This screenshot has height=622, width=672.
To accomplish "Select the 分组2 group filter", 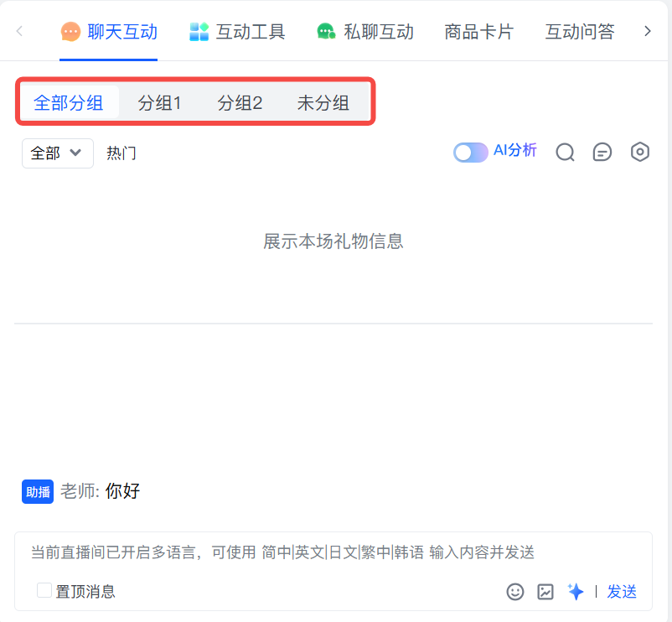I will [240, 103].
